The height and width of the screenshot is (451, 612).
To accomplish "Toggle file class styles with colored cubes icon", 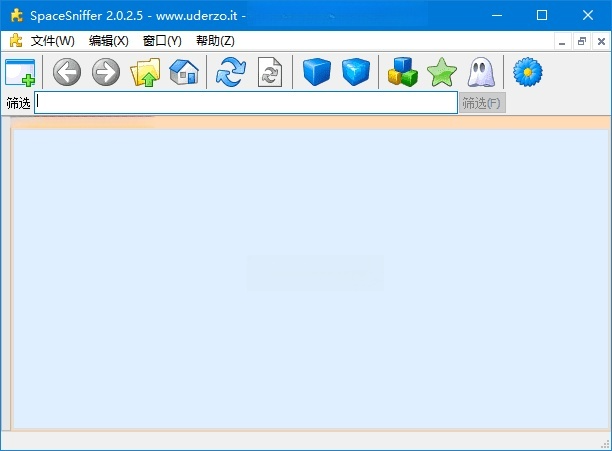I will point(403,73).
